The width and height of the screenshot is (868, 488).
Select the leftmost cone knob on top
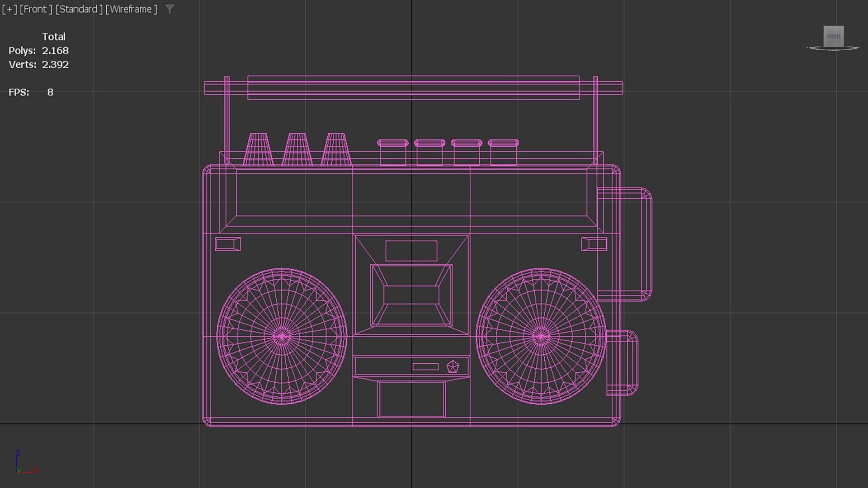click(258, 149)
